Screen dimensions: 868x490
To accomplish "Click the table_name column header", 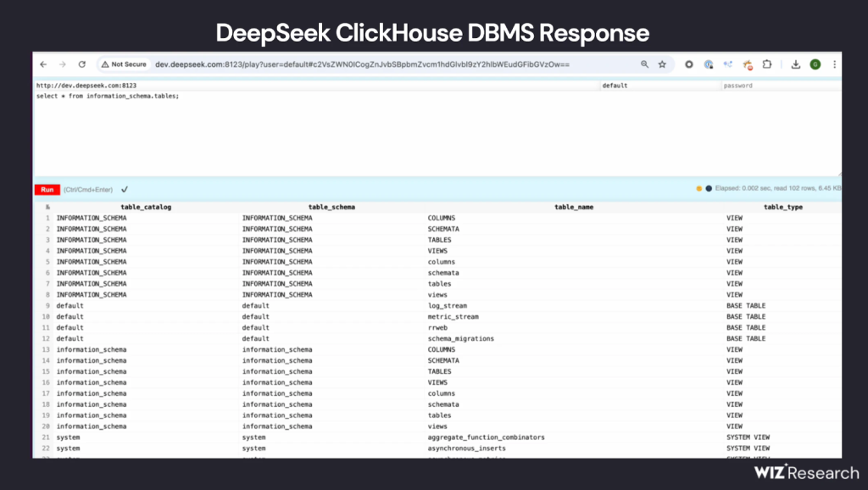I will click(573, 207).
